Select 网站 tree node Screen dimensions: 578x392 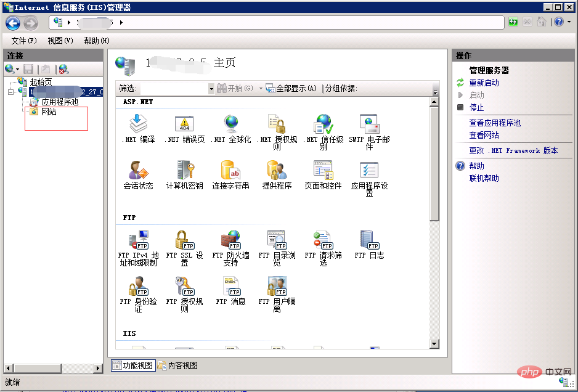(49, 112)
